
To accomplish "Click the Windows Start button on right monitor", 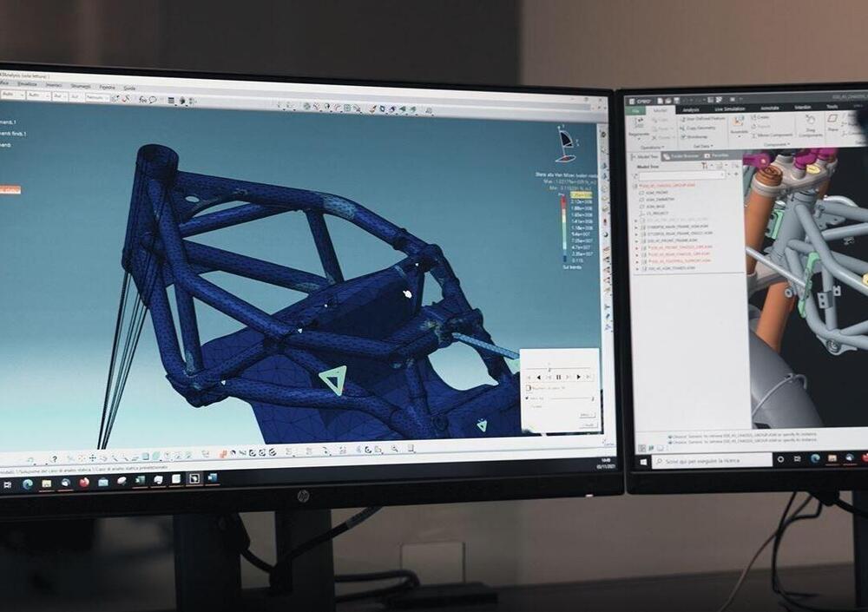I will click(643, 460).
